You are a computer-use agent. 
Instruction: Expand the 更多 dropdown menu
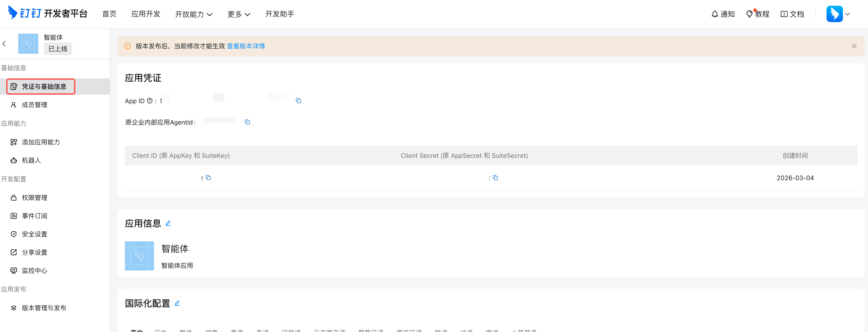pyautogui.click(x=239, y=14)
